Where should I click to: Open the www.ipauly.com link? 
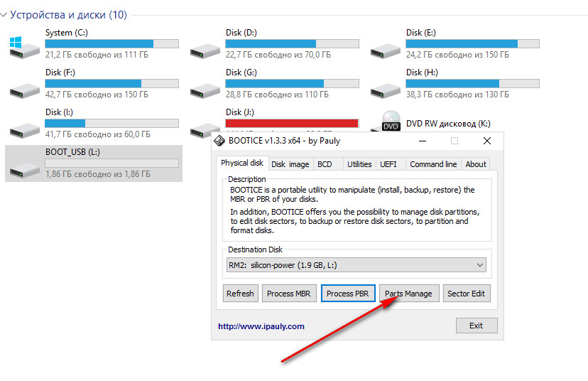261,326
